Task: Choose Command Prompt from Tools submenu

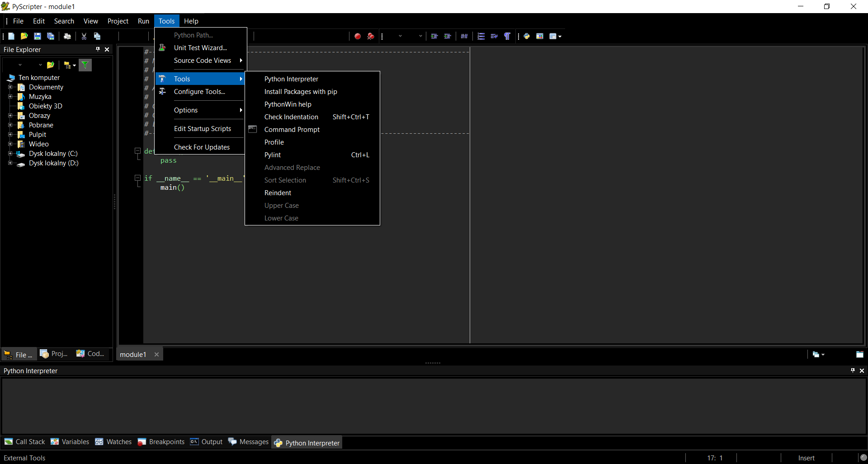Action: coord(292,130)
